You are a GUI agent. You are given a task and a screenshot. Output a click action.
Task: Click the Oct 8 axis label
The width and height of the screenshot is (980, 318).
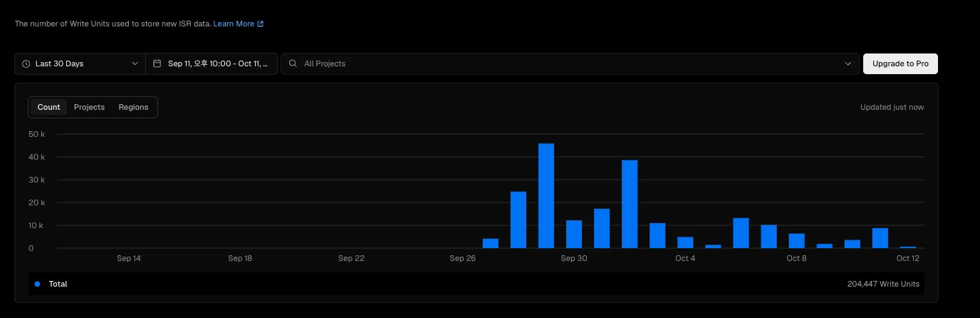click(x=796, y=258)
